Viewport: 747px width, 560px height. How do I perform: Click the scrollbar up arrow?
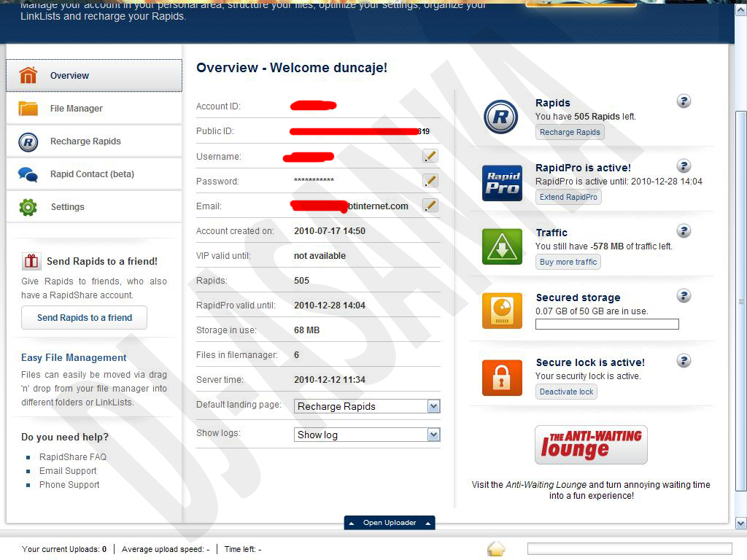[741, 10]
